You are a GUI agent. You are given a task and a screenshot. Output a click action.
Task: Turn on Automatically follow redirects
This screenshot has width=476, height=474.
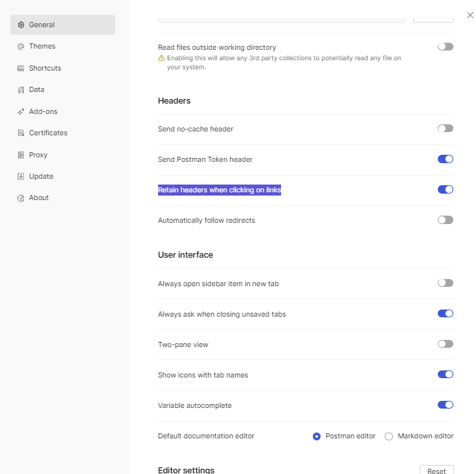446,220
